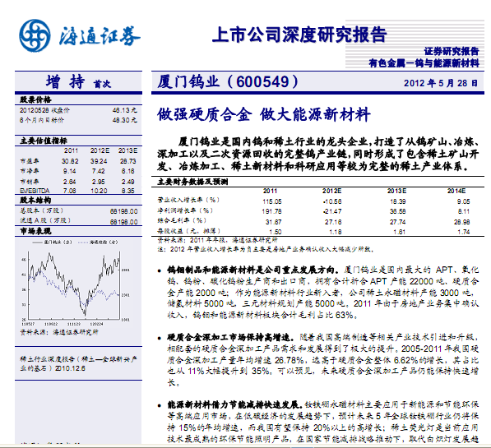
Task: Select the 流通A股 value 68198.00
Action: [123, 222]
